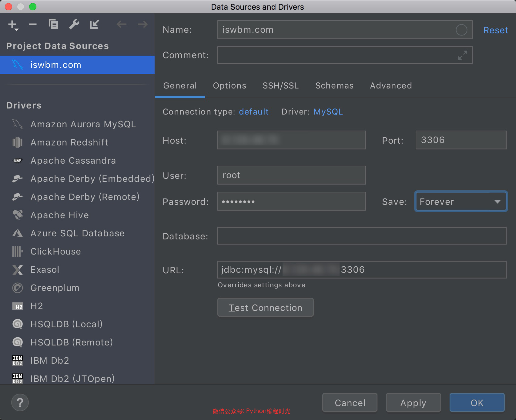Screen dimensions: 516x420
Task: Change the default connection type
Action: [253, 112]
